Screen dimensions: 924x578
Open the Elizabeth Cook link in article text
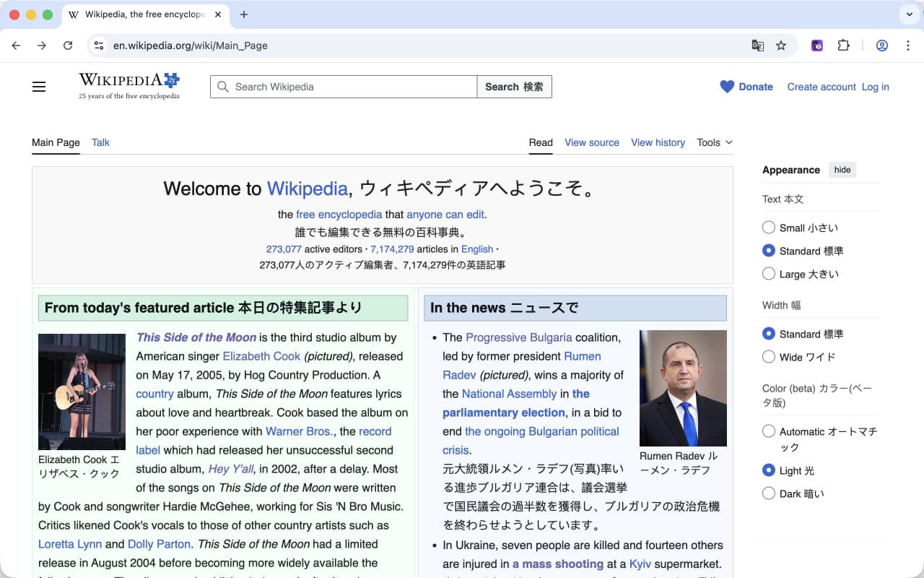click(261, 356)
